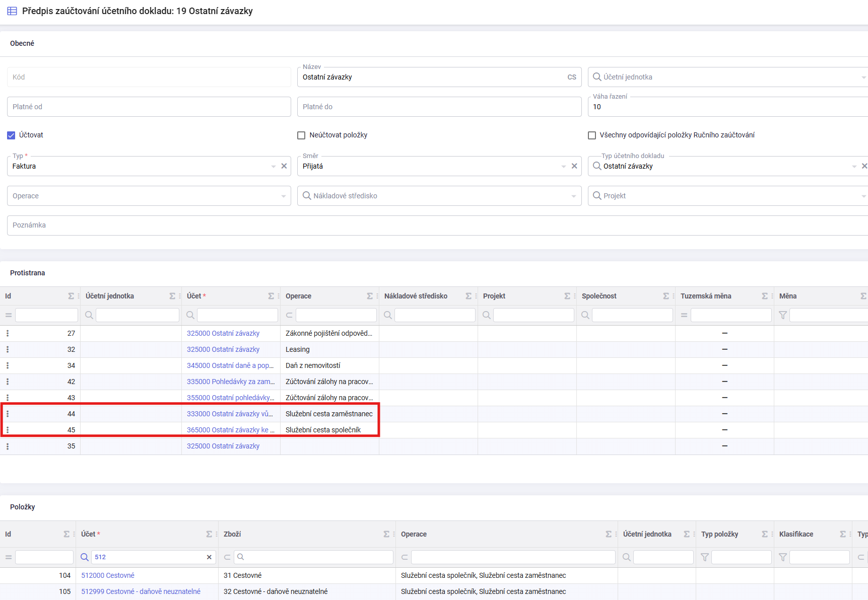Click sigma icon of Položky Zboží column
The image size is (868, 600).
click(x=386, y=534)
